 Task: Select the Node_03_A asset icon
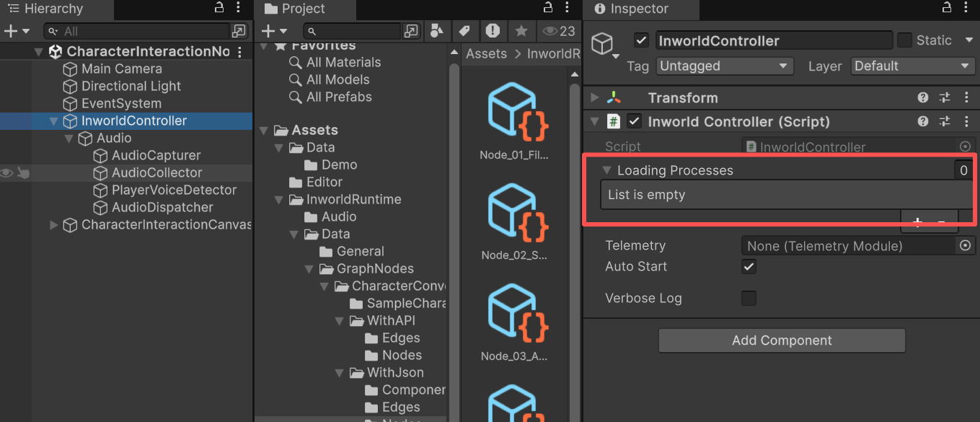[x=519, y=312]
